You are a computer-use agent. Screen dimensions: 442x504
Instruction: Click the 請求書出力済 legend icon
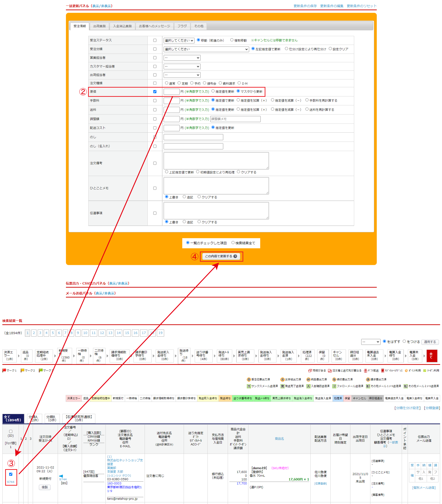tap(368, 379)
